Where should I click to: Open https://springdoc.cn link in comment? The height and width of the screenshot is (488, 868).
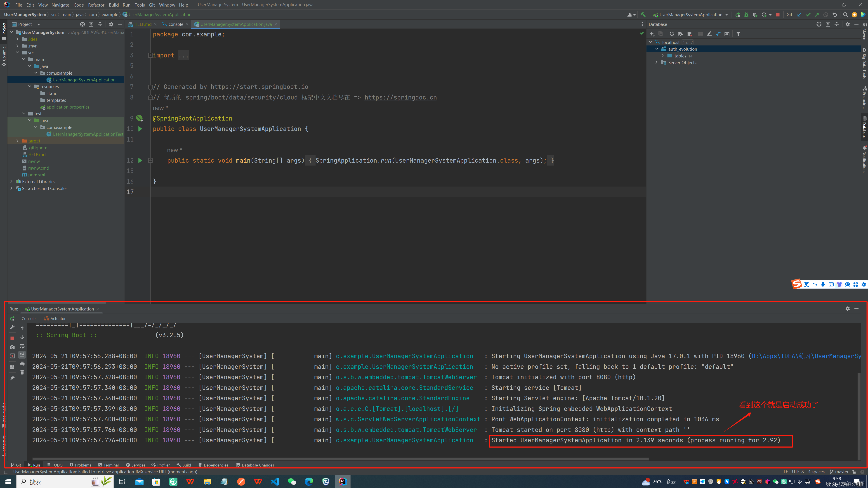click(400, 97)
